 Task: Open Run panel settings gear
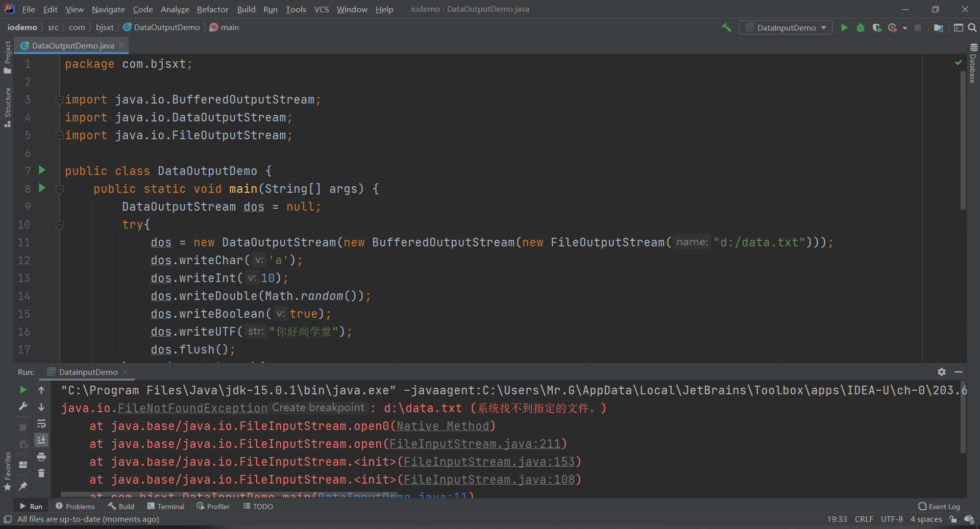[942, 372]
